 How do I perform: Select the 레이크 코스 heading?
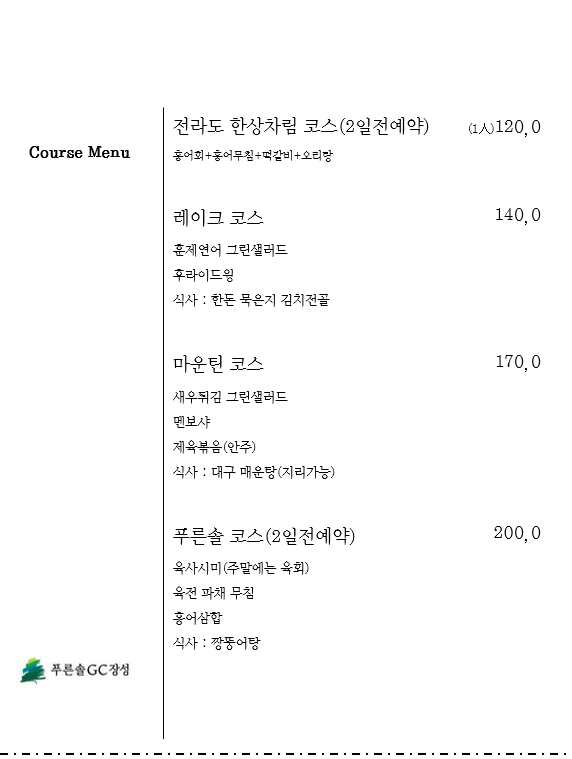[218, 217]
